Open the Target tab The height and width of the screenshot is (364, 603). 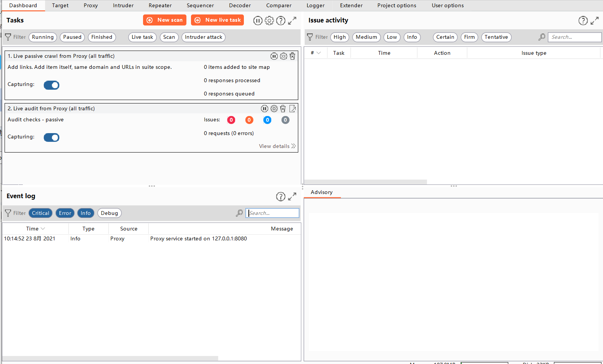[60, 6]
